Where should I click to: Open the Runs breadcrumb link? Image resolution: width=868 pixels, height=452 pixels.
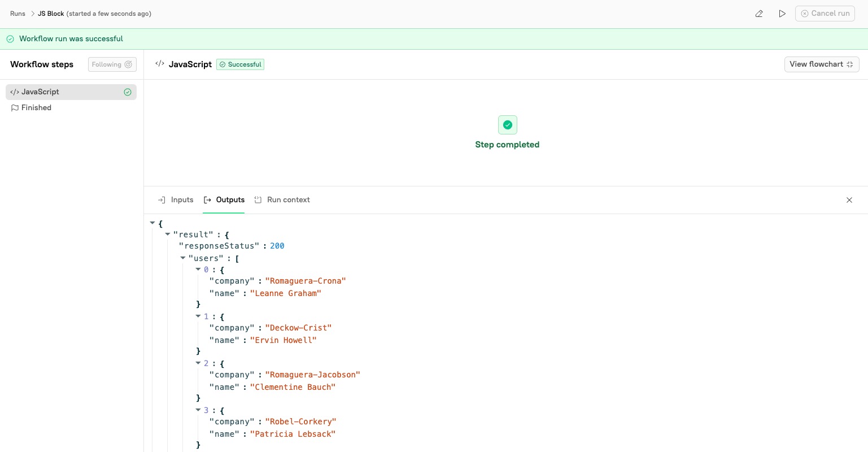(x=18, y=14)
